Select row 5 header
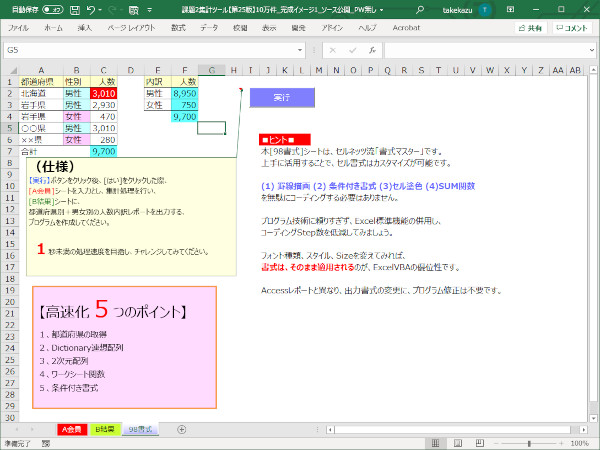Viewport: 600px width, 450px height. pyautogui.click(x=10, y=128)
